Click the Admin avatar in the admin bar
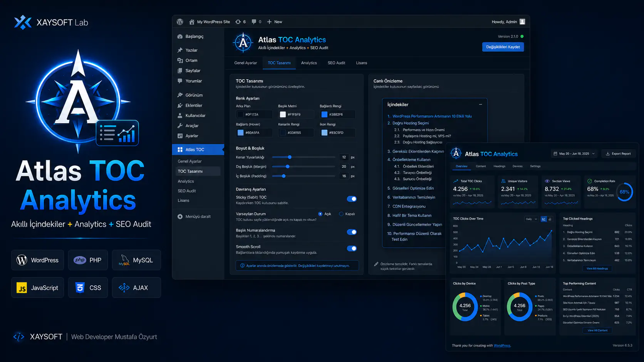Viewport: 644px width, 362px height. 522,22
